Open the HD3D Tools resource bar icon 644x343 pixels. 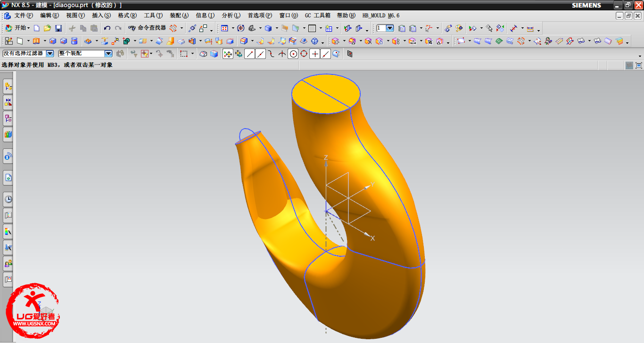[8, 155]
